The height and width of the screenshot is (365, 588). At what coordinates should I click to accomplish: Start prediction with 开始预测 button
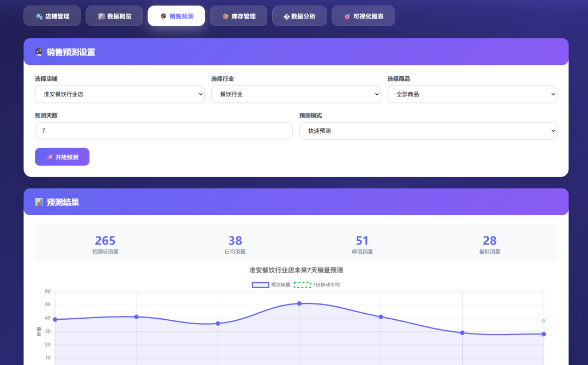62,157
